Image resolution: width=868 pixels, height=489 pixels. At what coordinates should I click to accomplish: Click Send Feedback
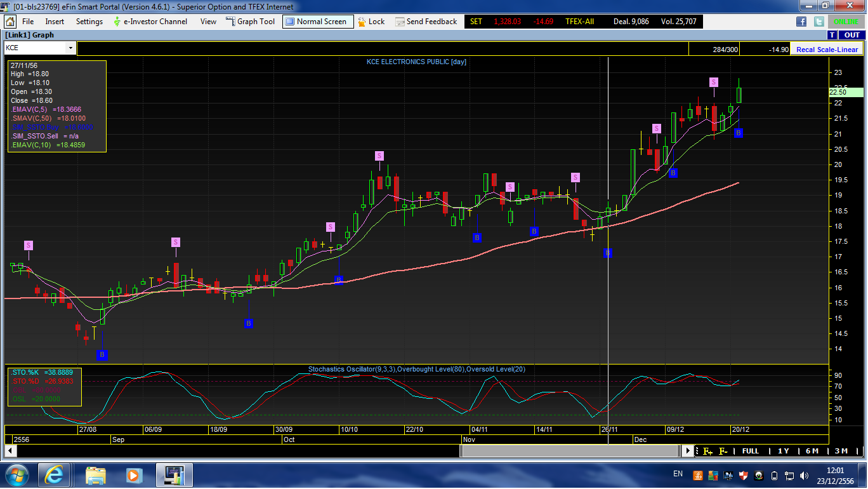pyautogui.click(x=426, y=22)
